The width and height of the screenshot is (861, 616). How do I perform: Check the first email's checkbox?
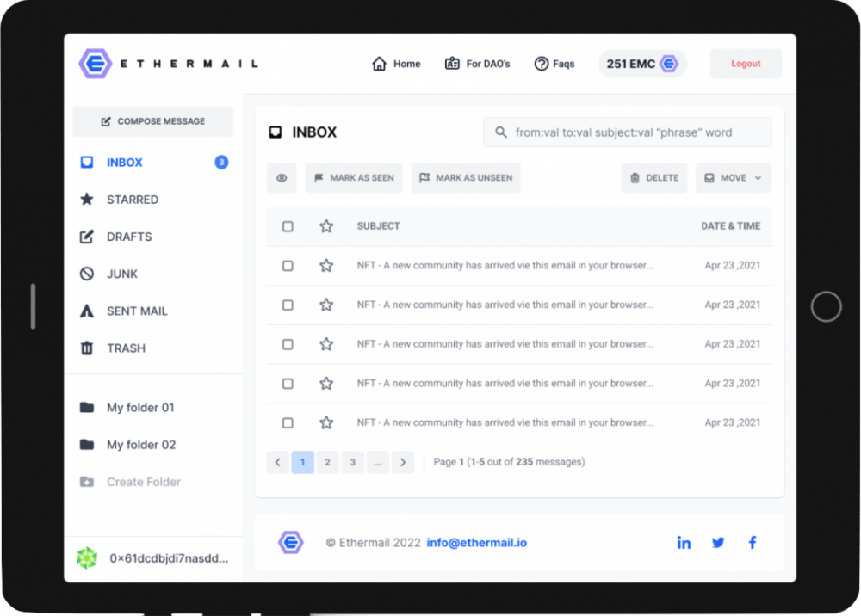(x=288, y=266)
